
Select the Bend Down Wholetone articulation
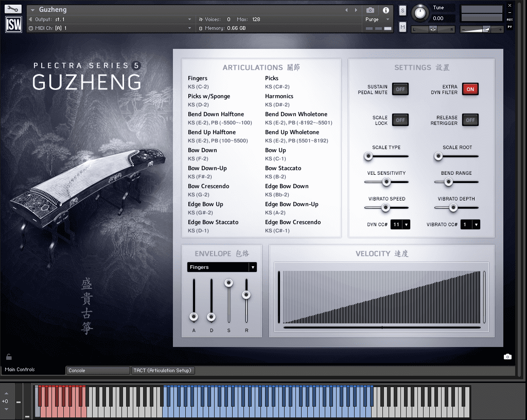point(296,114)
